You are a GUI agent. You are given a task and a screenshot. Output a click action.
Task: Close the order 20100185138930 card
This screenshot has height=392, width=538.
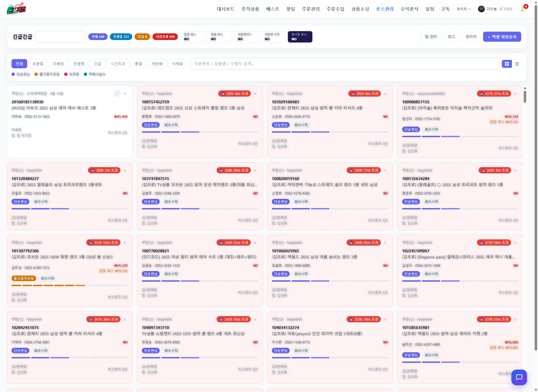(x=125, y=94)
